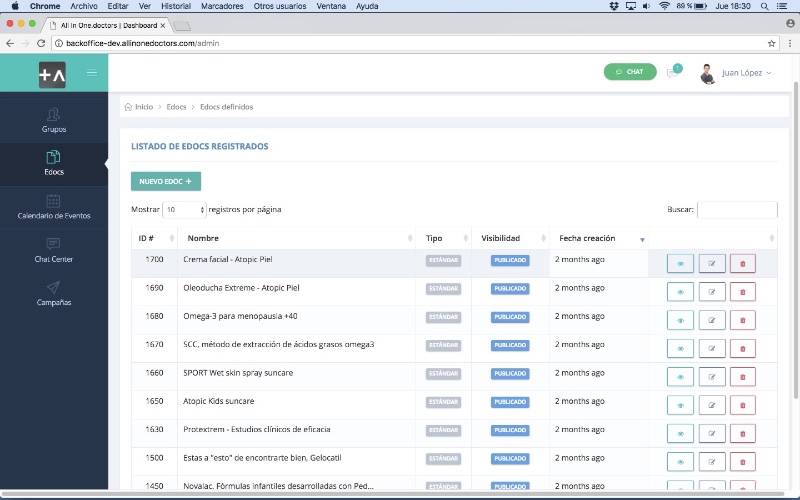The width and height of the screenshot is (800, 500).
Task: Delete Atopic Kids suncare edoc
Action: pyautogui.click(x=742, y=405)
